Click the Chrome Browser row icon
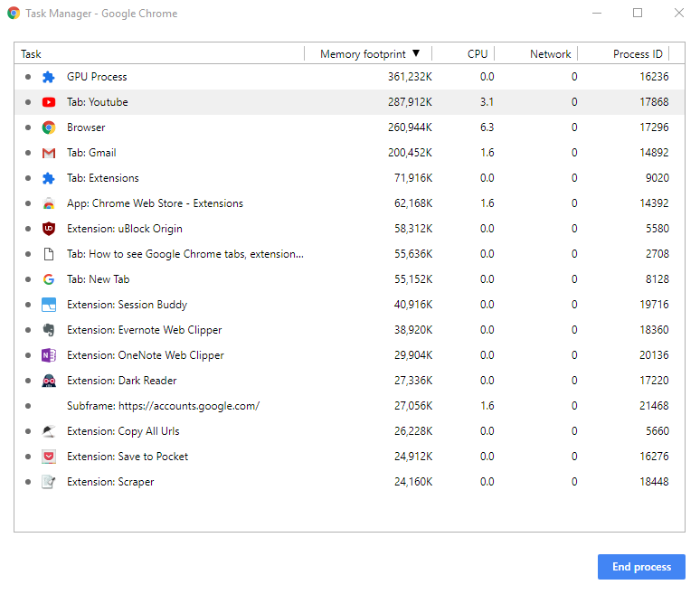The width and height of the screenshot is (700, 594). point(49,127)
